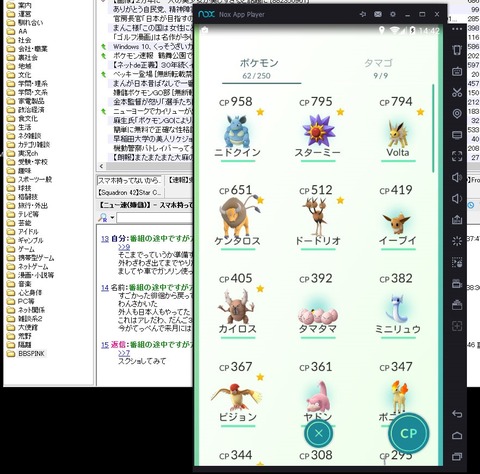Screen dimensions: 480x474
Task: Follow the >>7 anchor link
Action: pyautogui.click(x=124, y=353)
